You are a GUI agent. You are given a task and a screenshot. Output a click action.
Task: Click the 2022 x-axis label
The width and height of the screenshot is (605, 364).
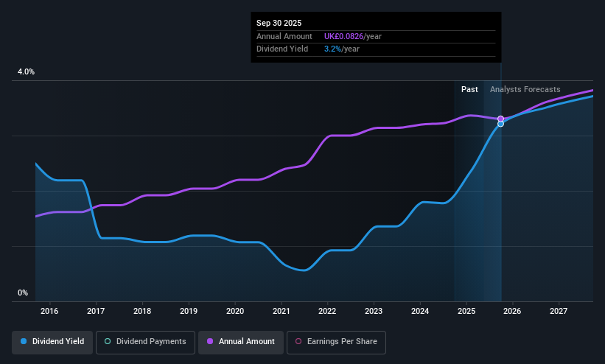(327, 311)
